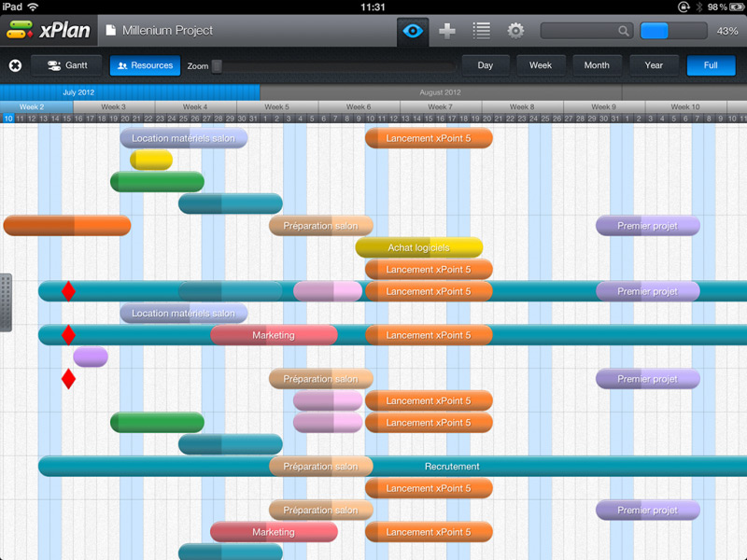The width and height of the screenshot is (747, 560).
Task: Tap the plus add icon
Action: coord(447,31)
